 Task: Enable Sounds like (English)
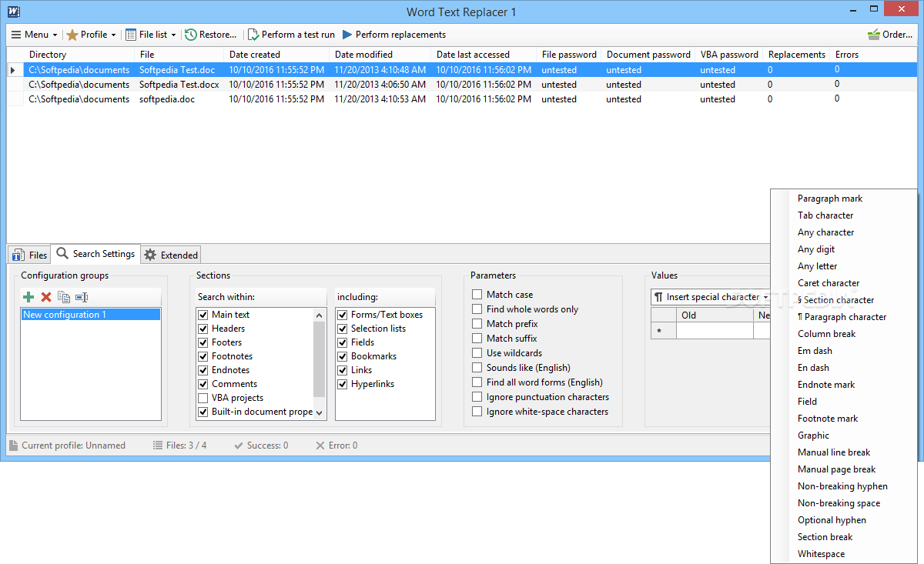[x=477, y=368]
